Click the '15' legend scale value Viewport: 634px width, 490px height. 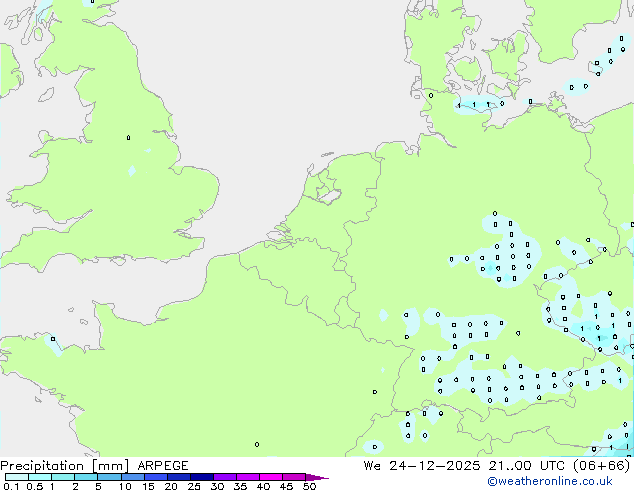[x=148, y=486]
